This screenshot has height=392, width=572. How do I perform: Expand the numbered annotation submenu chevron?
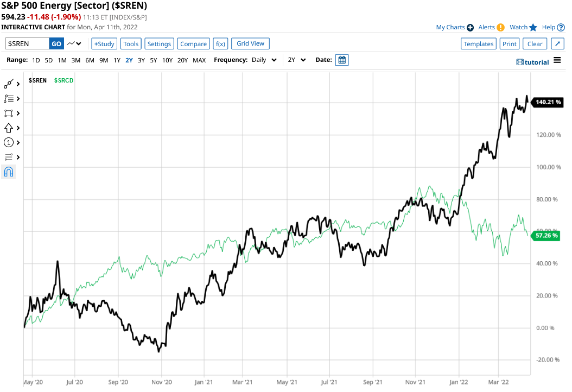click(18, 143)
